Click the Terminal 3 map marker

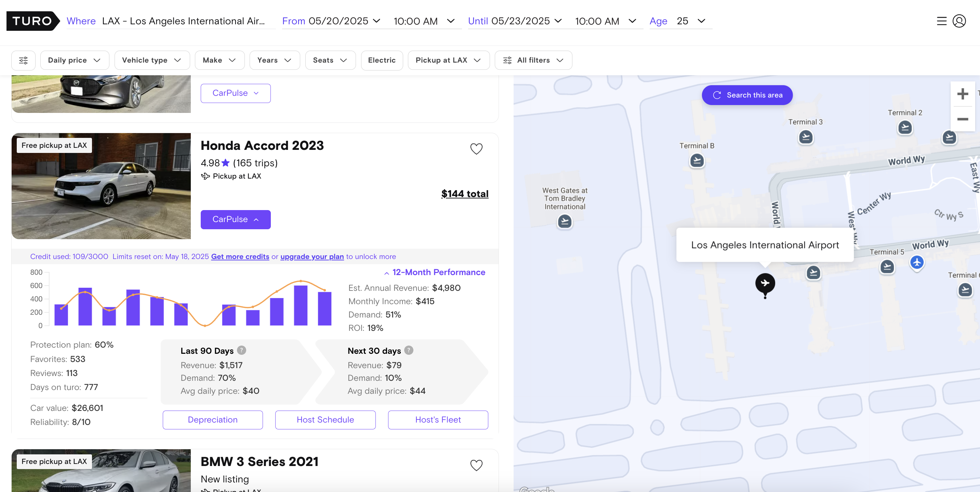coord(805,137)
